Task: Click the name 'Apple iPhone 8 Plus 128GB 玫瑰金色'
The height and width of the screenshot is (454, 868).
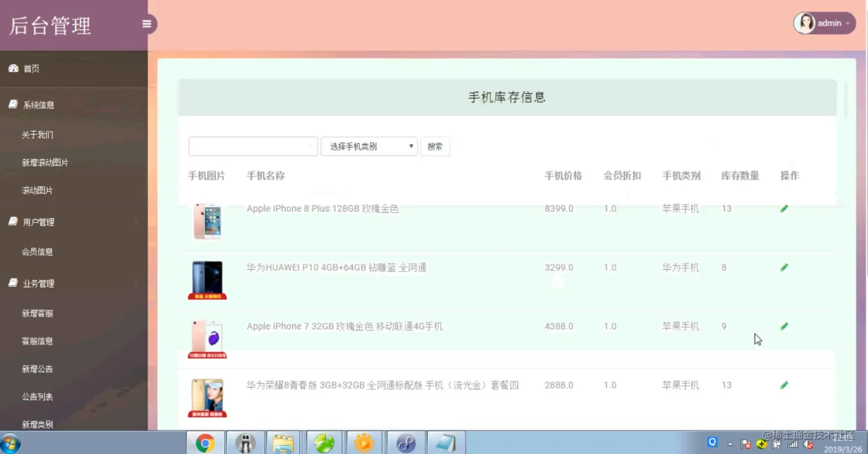Action: coord(323,209)
